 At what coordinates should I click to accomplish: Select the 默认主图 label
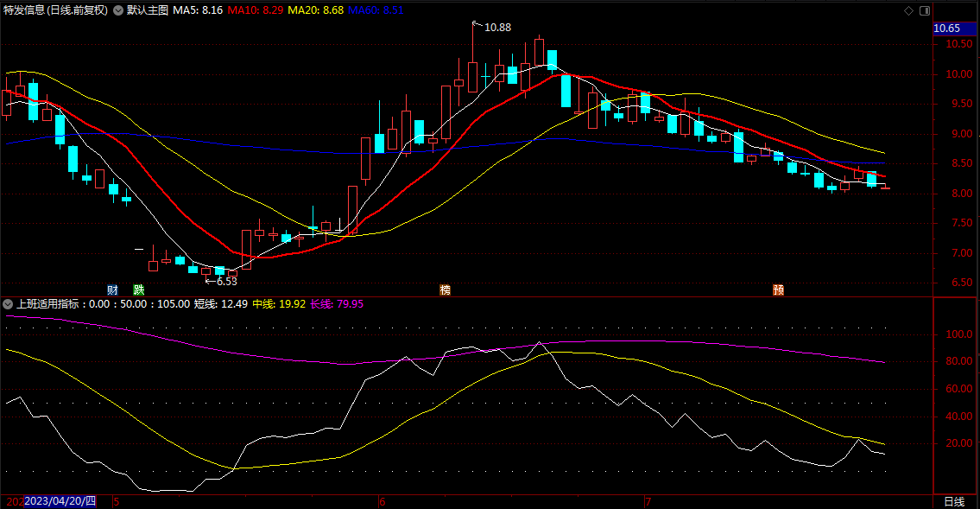click(148, 10)
